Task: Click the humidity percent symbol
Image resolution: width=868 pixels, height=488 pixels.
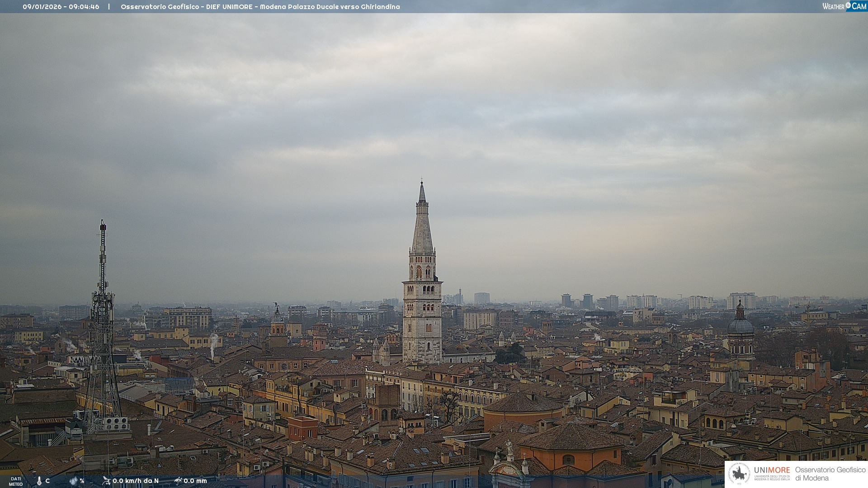Action: [x=82, y=481]
